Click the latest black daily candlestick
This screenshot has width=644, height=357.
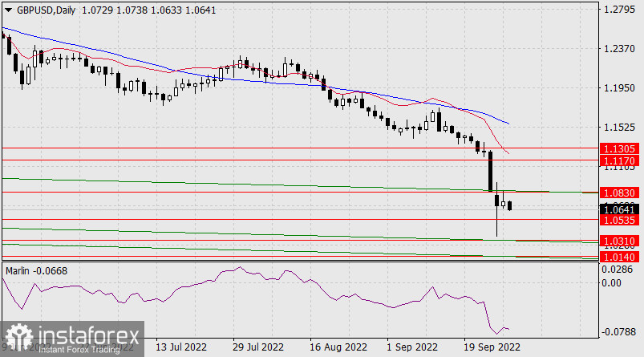pyautogui.click(x=510, y=206)
